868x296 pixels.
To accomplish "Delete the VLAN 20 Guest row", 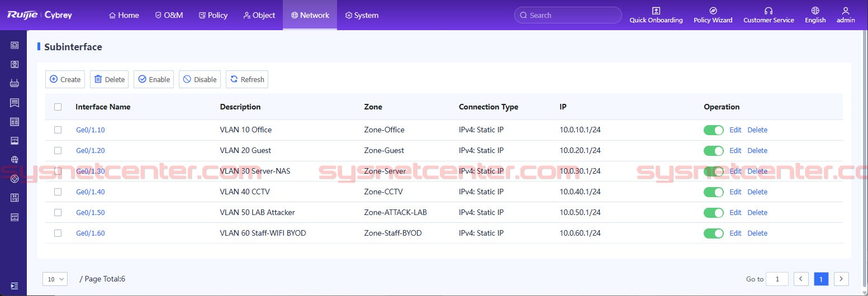I will coord(757,150).
